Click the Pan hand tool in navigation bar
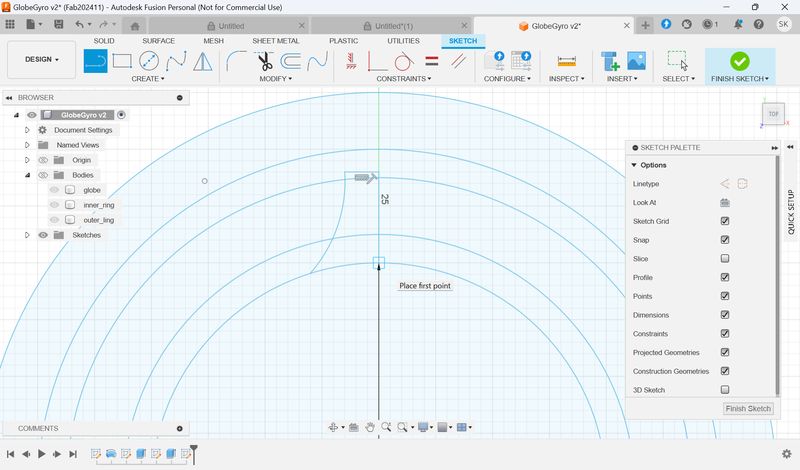This screenshot has height=470, width=800. pos(370,427)
